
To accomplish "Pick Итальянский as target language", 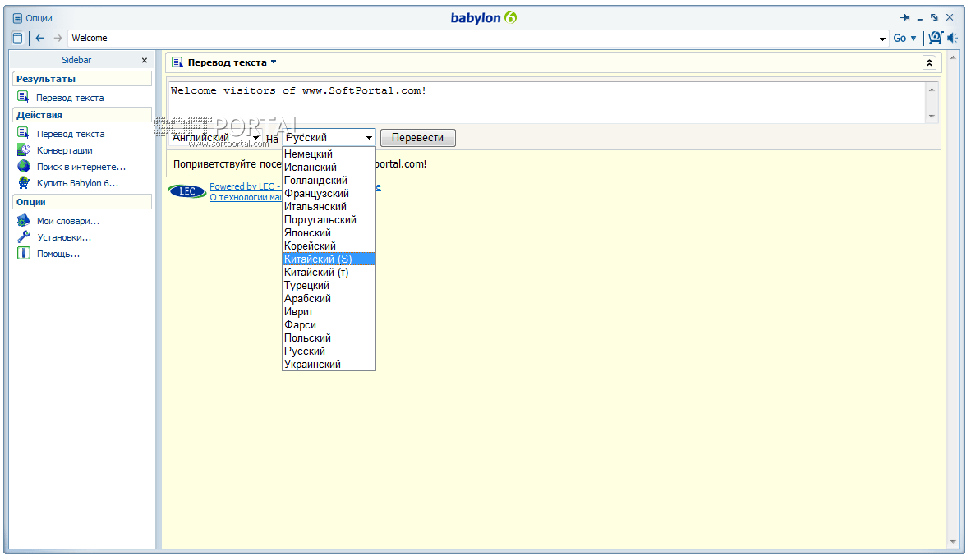I will [x=329, y=206].
